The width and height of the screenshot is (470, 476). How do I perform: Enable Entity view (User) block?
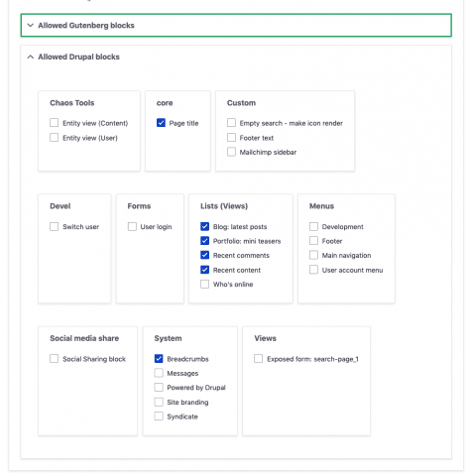coord(55,138)
